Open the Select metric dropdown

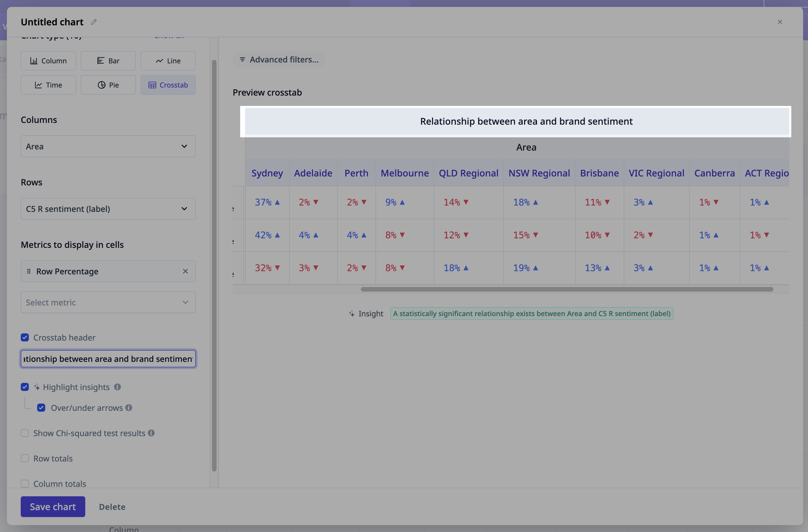(108, 302)
